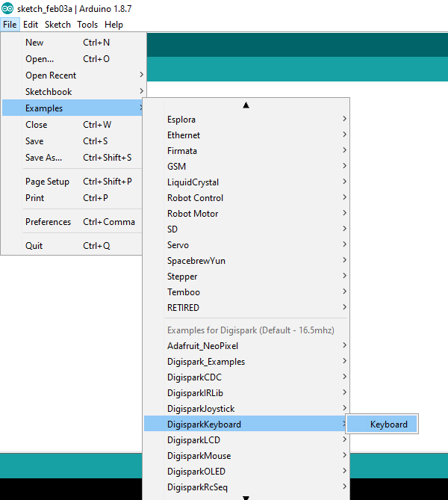Open the Stepper examples submenu
Screen dimensions: 448x500
tap(246, 277)
